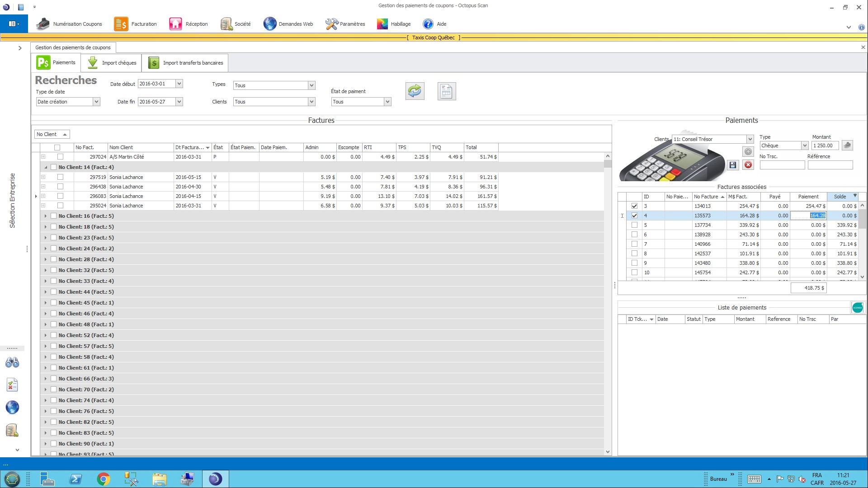Screen dimensions: 868x488
Task: Switch to Import chèques tab
Action: [112, 63]
